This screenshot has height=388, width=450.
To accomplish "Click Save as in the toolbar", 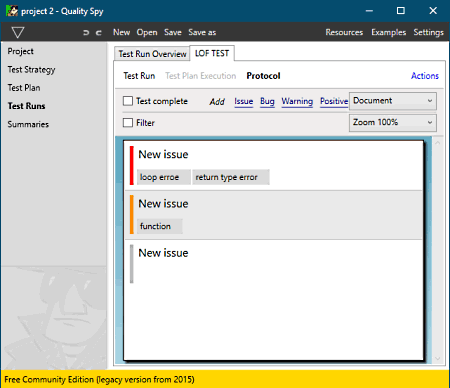I will pos(202,32).
